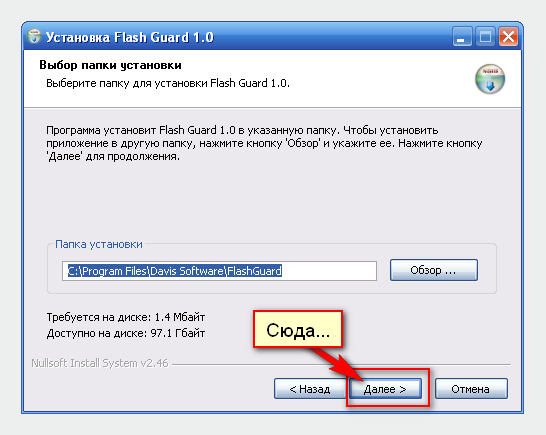Click the Выбор папки установки heading
This screenshot has width=546, height=435.
[x=110, y=65]
